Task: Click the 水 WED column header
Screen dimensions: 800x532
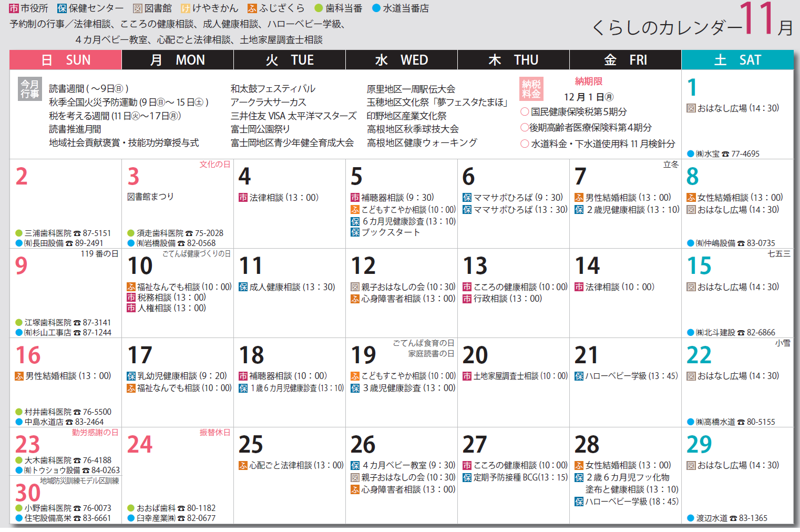Action: (x=401, y=60)
